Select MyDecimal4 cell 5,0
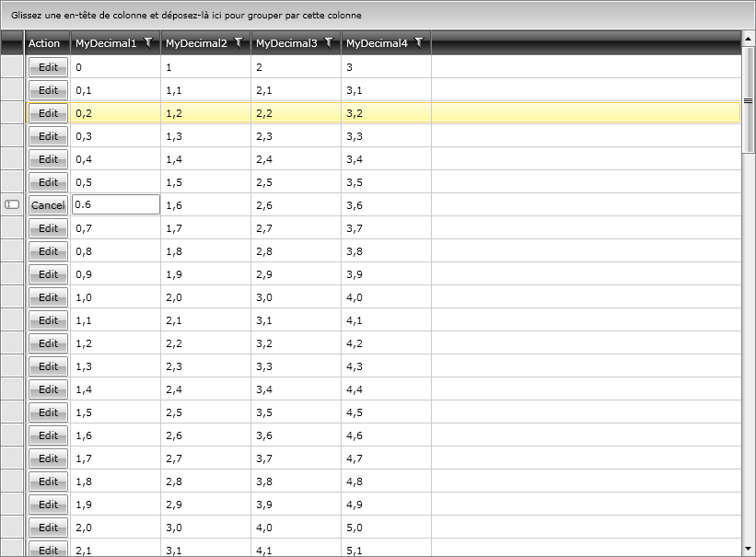 [386, 528]
